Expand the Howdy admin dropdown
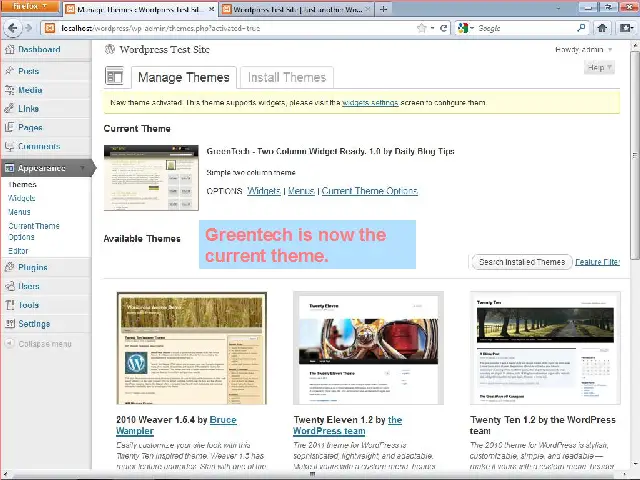The height and width of the screenshot is (480, 640). pyautogui.click(x=583, y=49)
